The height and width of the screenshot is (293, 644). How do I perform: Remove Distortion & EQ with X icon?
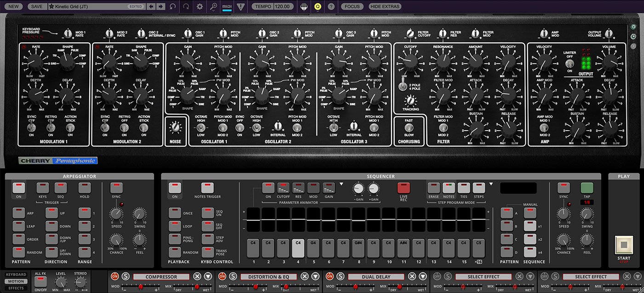pyautogui.click(x=305, y=276)
